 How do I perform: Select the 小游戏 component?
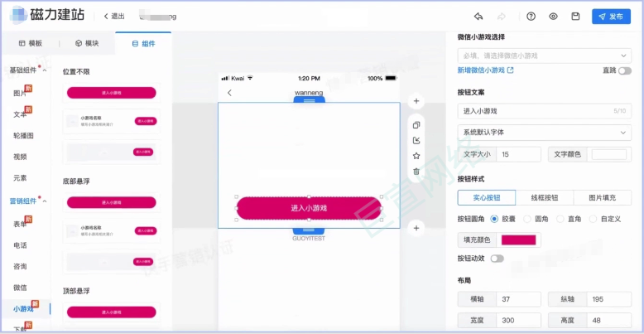pos(23,309)
